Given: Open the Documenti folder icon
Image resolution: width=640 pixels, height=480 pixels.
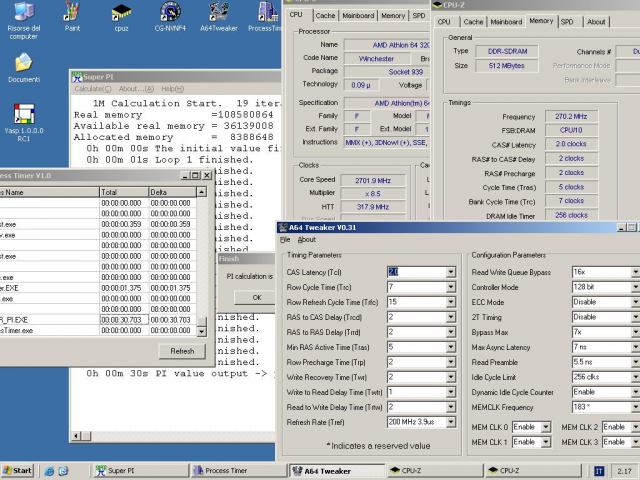Looking at the screenshot, I should point(24,67).
